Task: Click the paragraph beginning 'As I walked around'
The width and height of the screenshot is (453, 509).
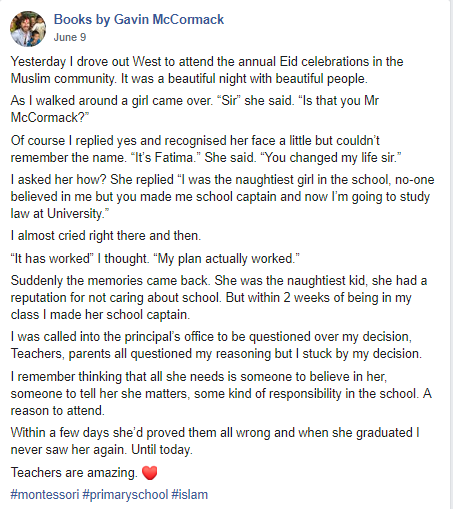Action: click(195, 109)
